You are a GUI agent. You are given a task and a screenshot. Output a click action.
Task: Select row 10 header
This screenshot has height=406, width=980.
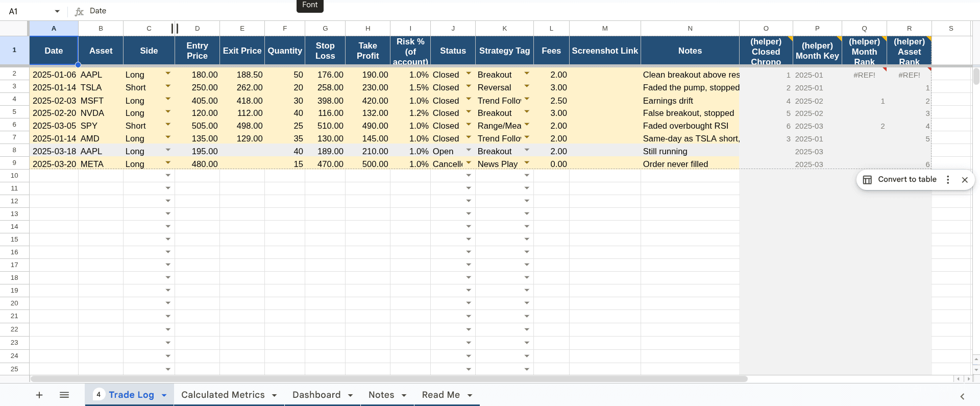point(14,175)
